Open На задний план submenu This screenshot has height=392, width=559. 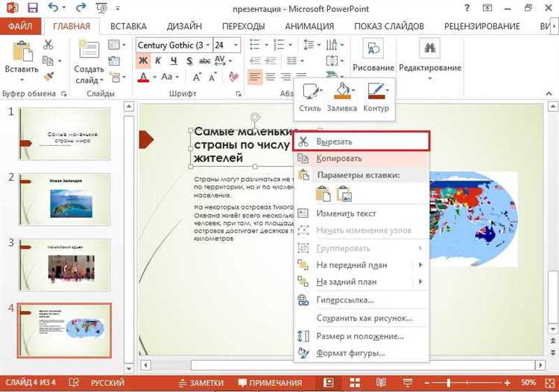coord(361,282)
